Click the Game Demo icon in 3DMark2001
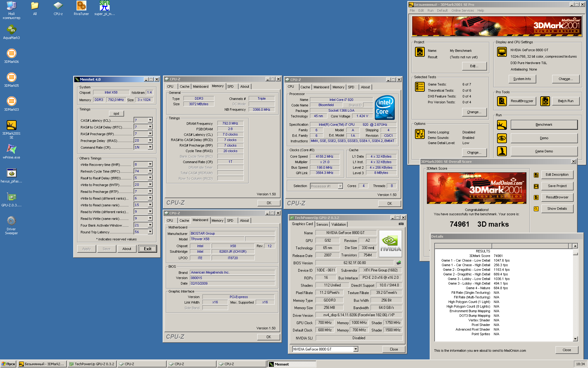This screenshot has width=588, height=368. point(502,151)
